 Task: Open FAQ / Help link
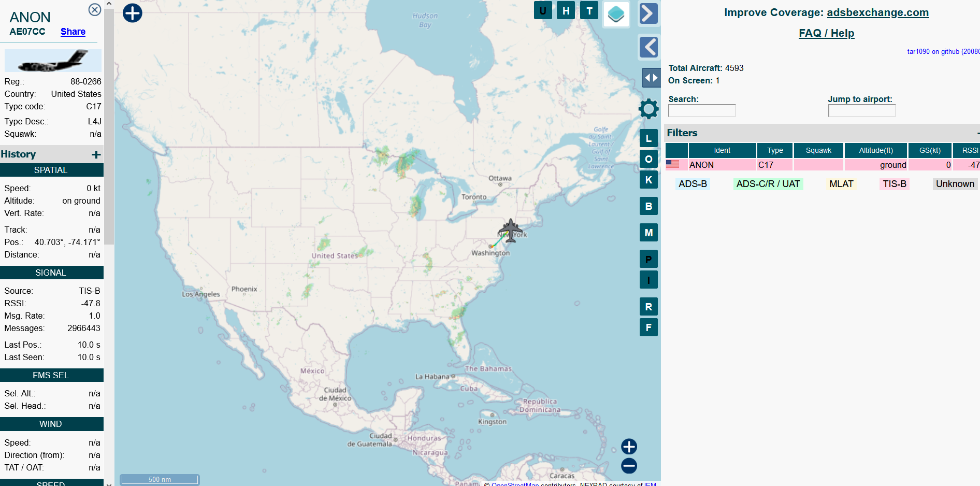coord(826,33)
